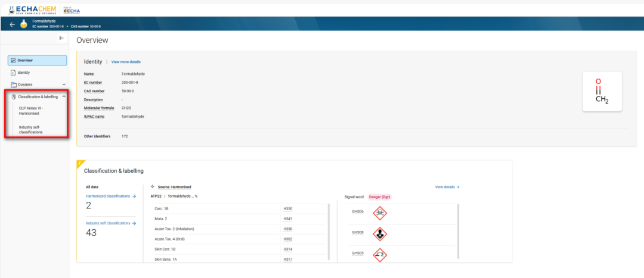Open Identity in the sidebar
644x278 pixels.
(24, 73)
